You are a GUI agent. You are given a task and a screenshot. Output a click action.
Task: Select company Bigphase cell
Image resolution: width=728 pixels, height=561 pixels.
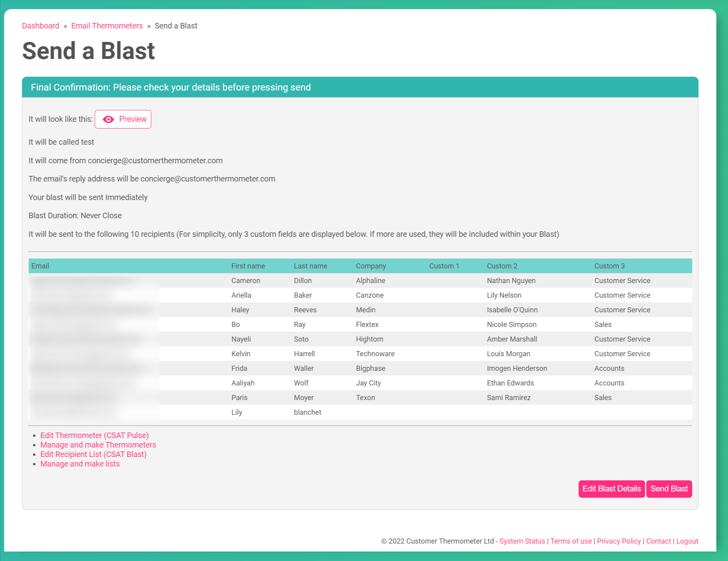tap(370, 368)
